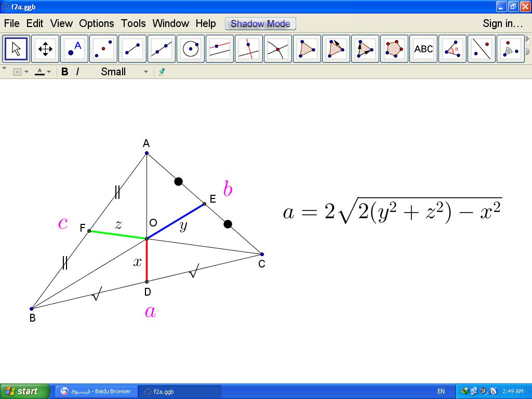The width and height of the screenshot is (532, 399).
Task: Select the ABC text tool
Action: click(423, 49)
